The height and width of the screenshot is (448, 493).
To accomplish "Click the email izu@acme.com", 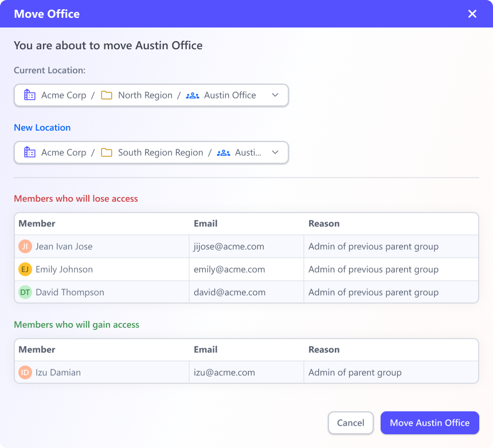I will point(224,372).
